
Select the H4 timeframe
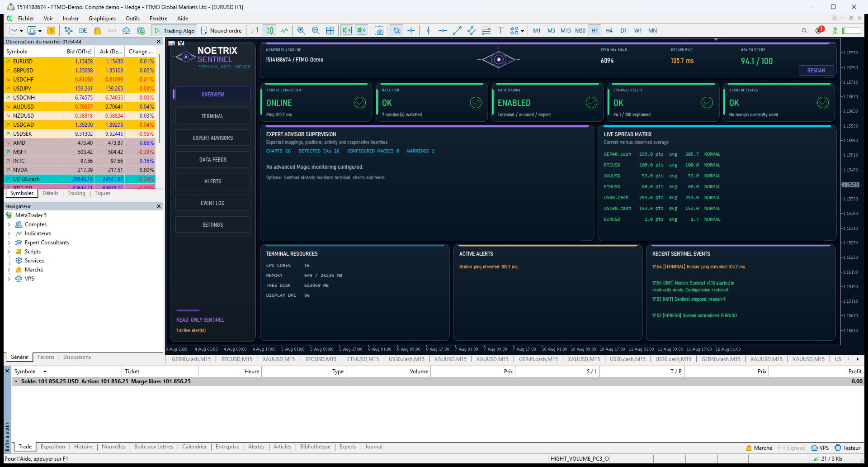tap(609, 31)
